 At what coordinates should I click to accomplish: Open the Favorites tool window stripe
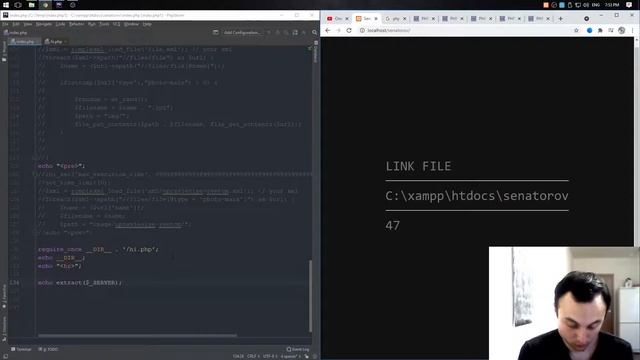[4, 296]
